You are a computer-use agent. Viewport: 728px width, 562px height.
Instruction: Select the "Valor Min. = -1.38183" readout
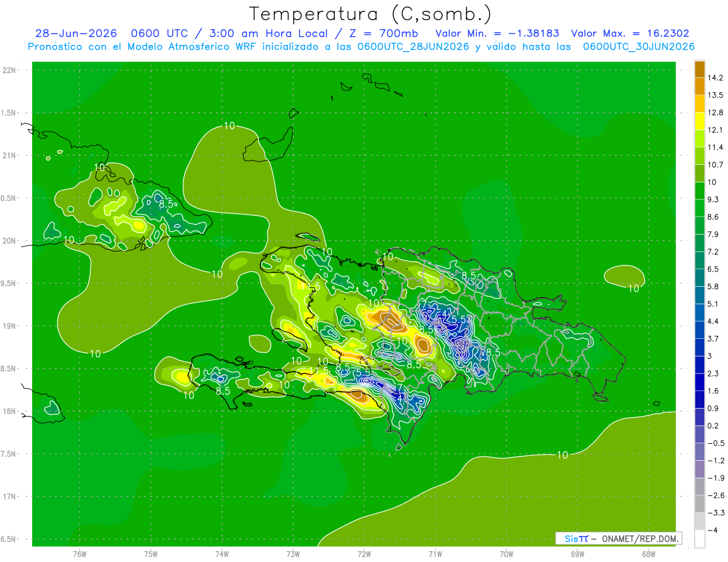coord(497,33)
